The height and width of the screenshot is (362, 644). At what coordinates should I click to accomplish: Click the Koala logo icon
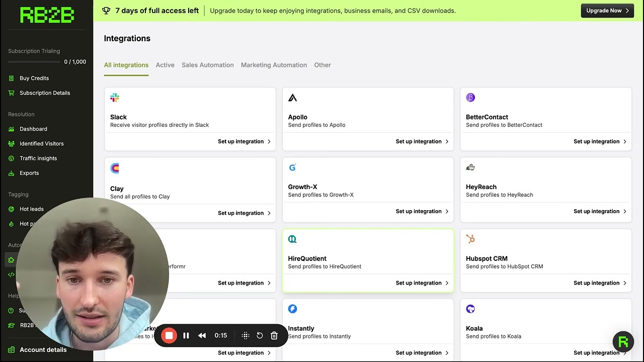pos(470,309)
